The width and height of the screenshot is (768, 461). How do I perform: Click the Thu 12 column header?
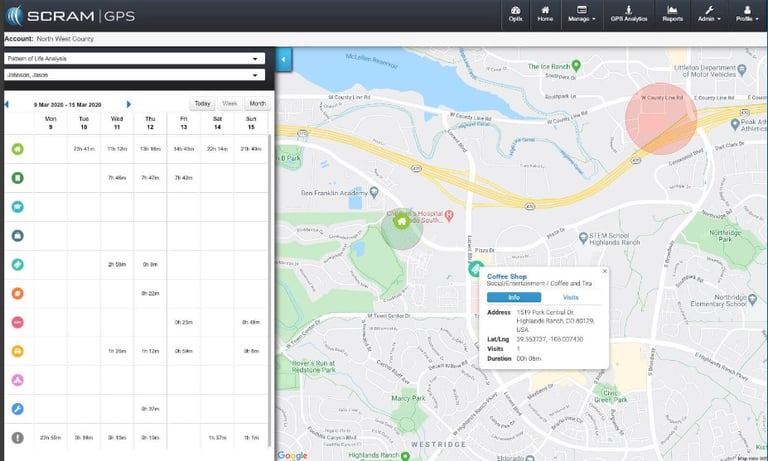point(150,123)
